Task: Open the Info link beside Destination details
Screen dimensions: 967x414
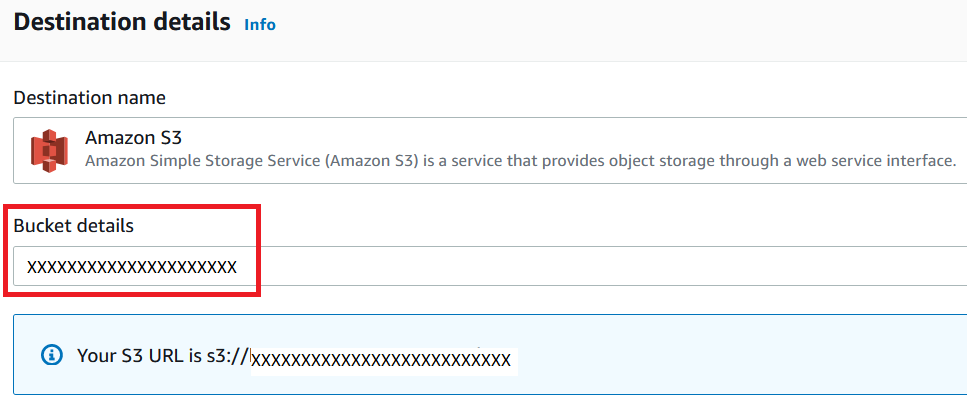Action: pos(260,25)
